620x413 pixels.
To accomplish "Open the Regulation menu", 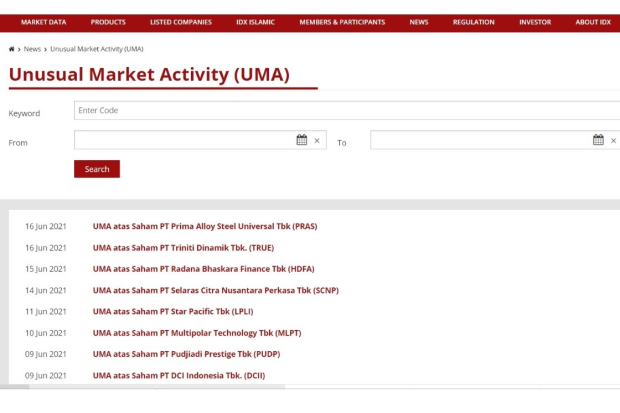I will (474, 23).
